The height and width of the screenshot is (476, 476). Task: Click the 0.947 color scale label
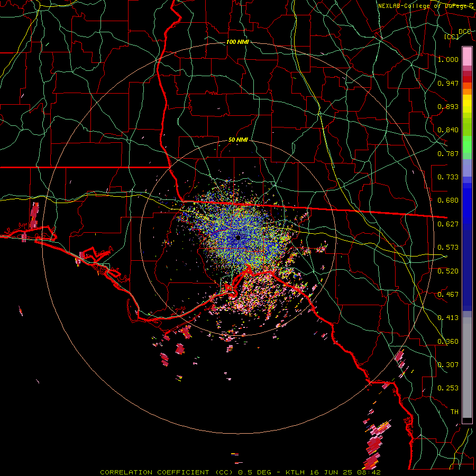(448, 83)
